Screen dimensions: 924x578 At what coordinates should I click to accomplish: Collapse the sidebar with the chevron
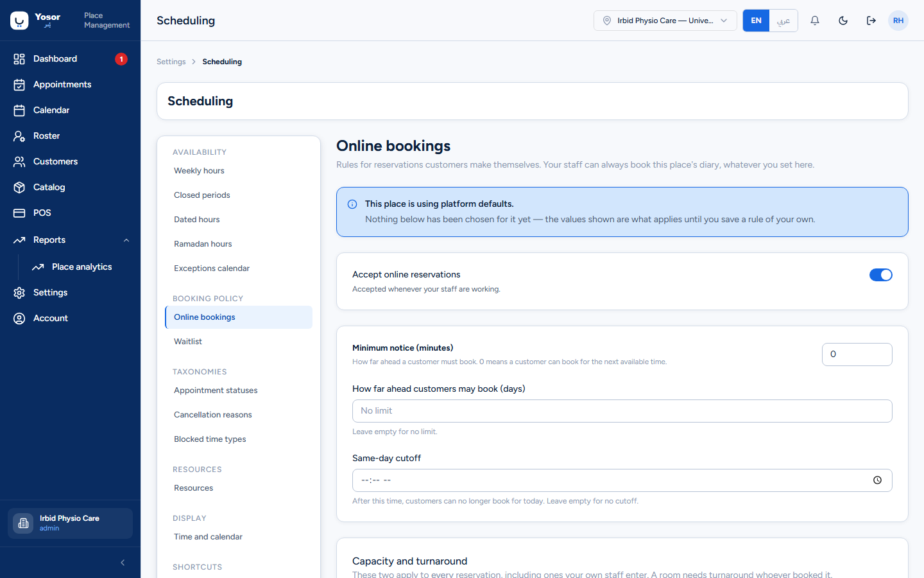pos(123,563)
